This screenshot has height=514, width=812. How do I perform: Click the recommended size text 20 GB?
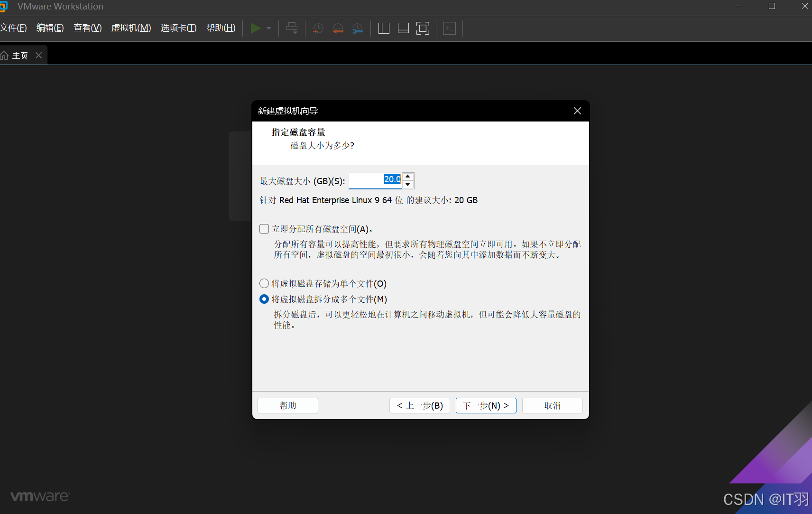point(466,200)
